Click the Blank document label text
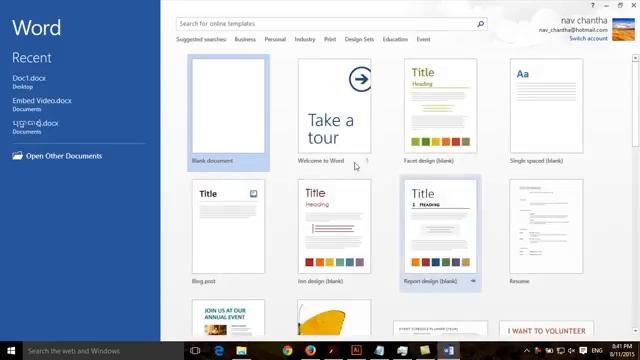640x360 pixels. 212,161
